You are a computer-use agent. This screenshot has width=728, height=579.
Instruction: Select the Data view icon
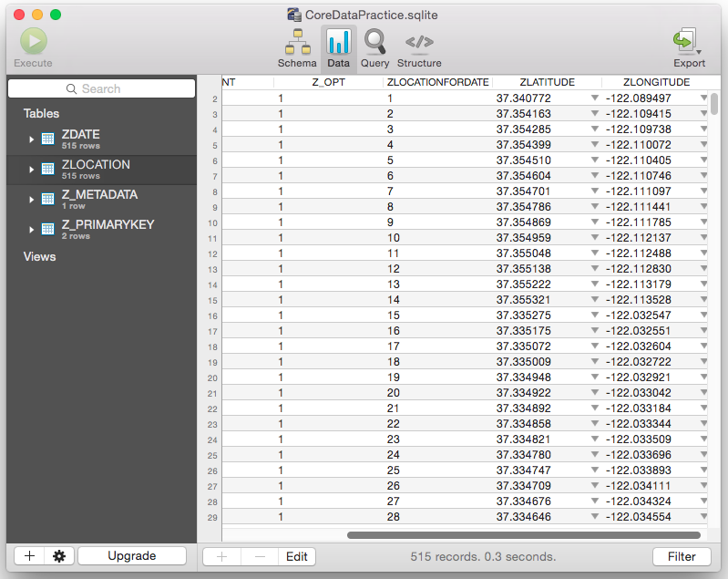[338, 42]
